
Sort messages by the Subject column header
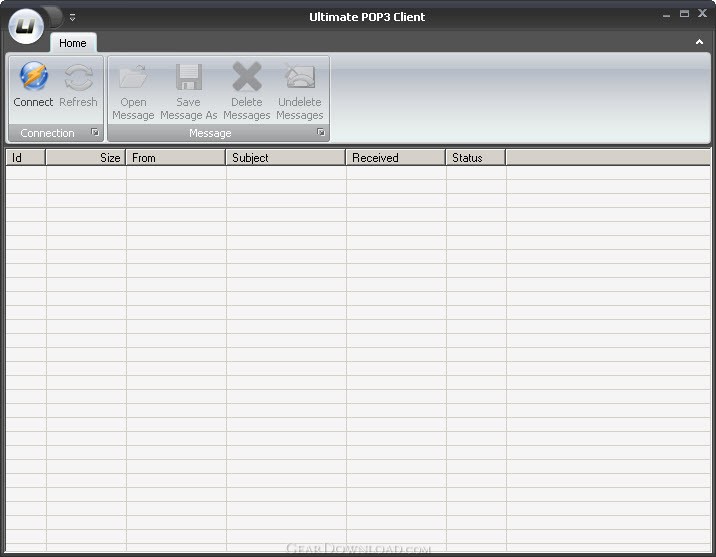point(286,158)
